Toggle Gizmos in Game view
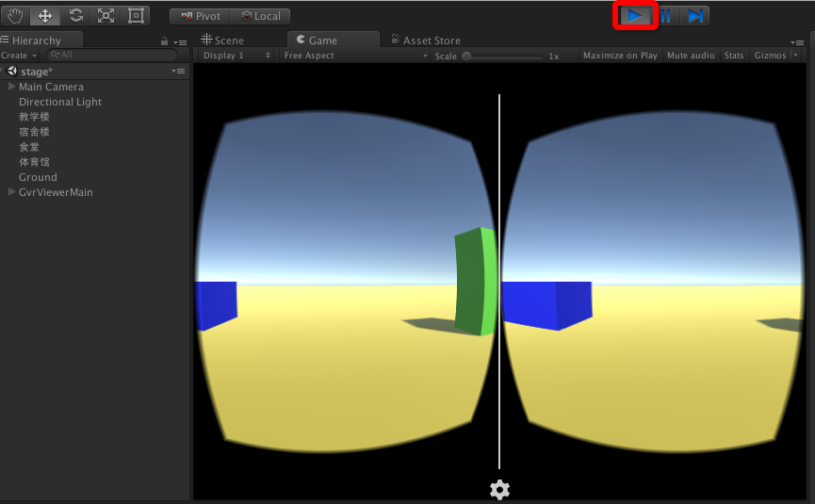 770,55
